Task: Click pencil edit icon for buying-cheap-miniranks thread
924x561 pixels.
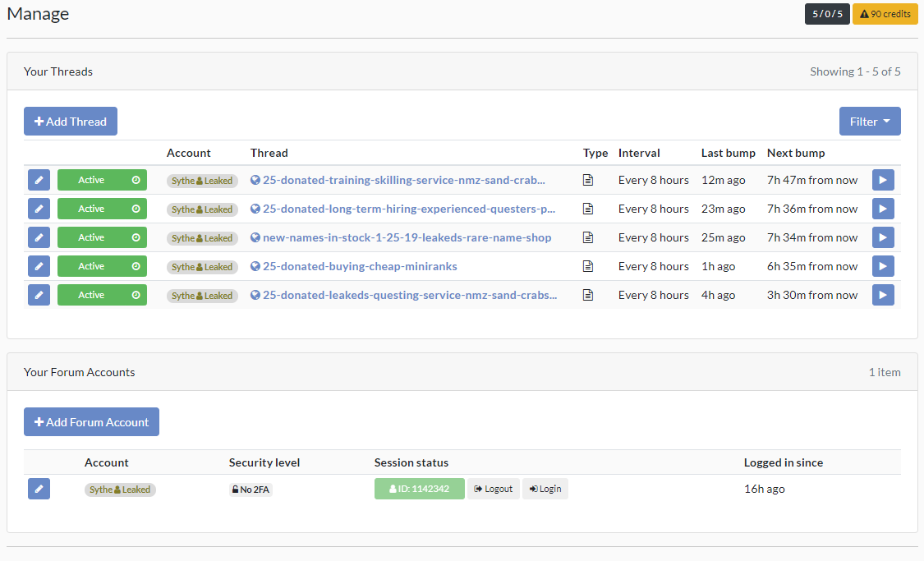Action: (x=39, y=266)
